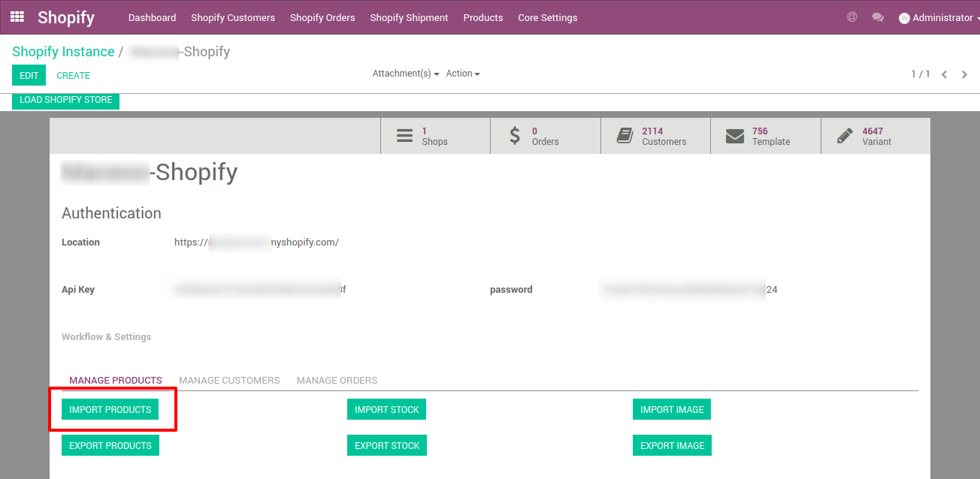The height and width of the screenshot is (479, 980).
Task: Click the Load Shopify Store button
Action: click(x=66, y=100)
